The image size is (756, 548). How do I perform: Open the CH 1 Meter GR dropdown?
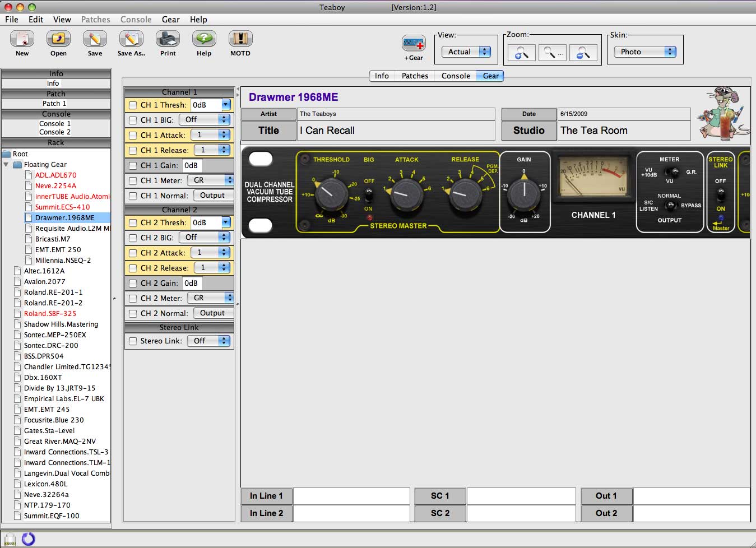(x=210, y=180)
